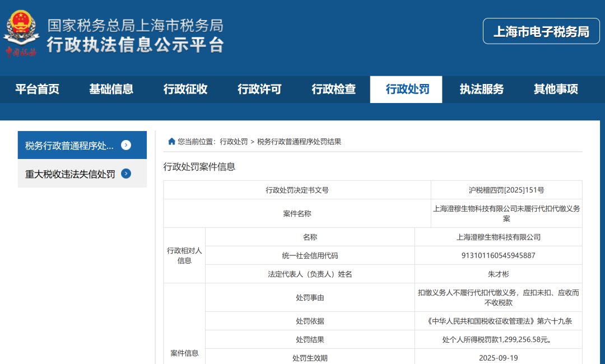Open 执法服务 nav tab
This screenshot has width=605, height=364.
point(482,89)
